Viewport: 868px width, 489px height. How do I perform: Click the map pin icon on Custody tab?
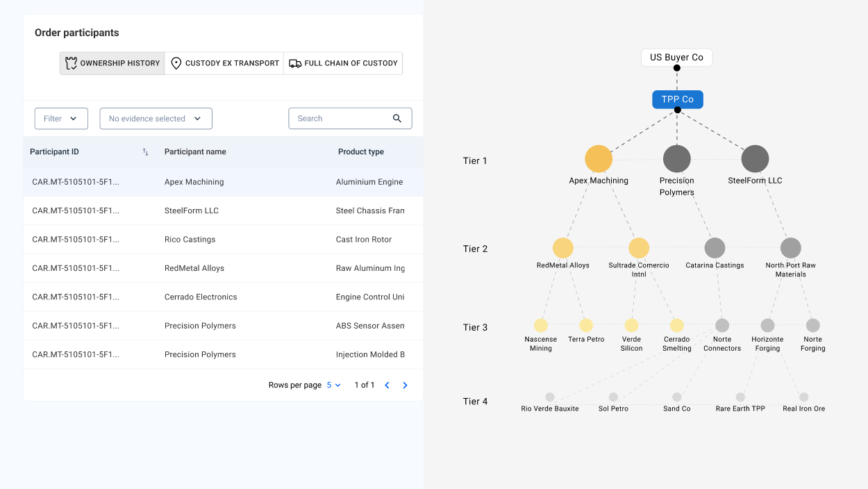(x=176, y=63)
